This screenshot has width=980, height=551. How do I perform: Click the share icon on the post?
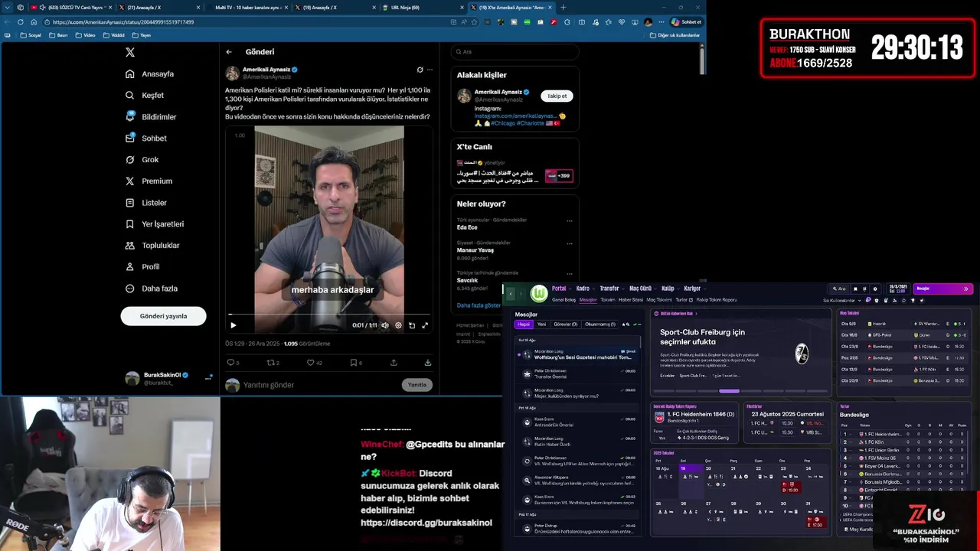click(394, 363)
